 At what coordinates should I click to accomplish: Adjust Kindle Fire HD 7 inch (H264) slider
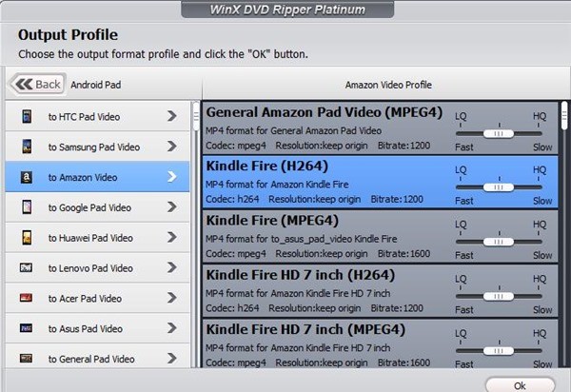pos(498,296)
